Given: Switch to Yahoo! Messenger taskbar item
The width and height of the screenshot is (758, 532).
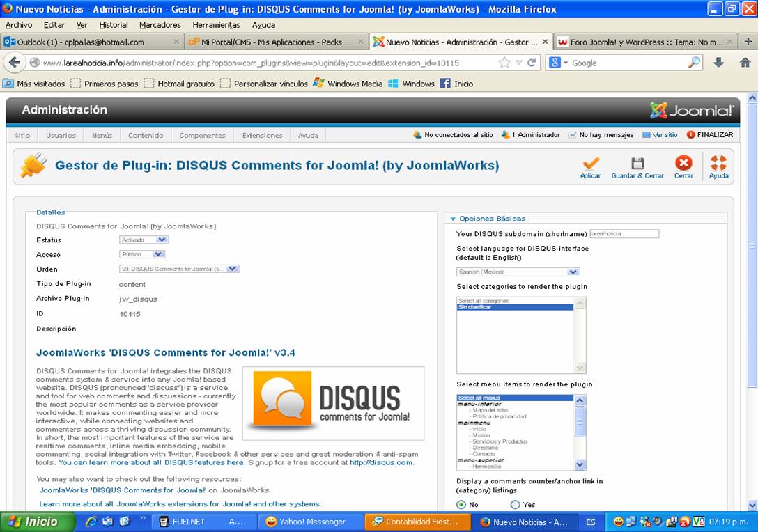Looking at the screenshot, I should coord(309,522).
